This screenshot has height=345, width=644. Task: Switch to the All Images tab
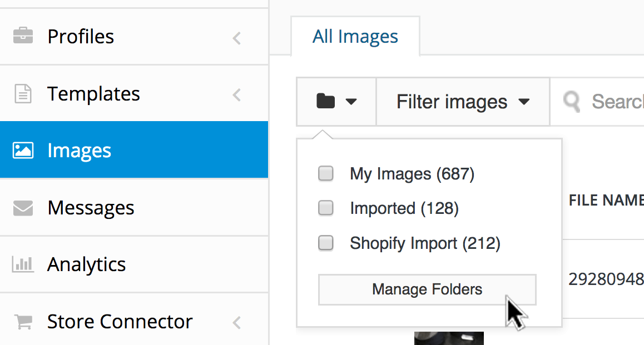coord(355,37)
